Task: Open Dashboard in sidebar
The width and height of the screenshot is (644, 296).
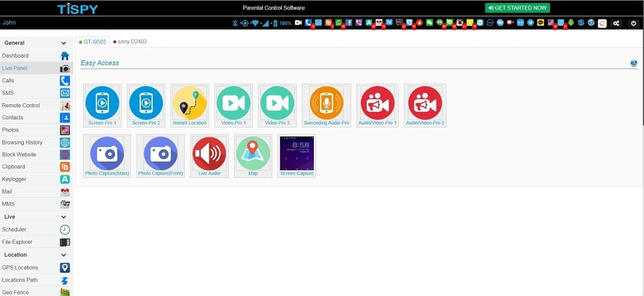Action: [36, 56]
